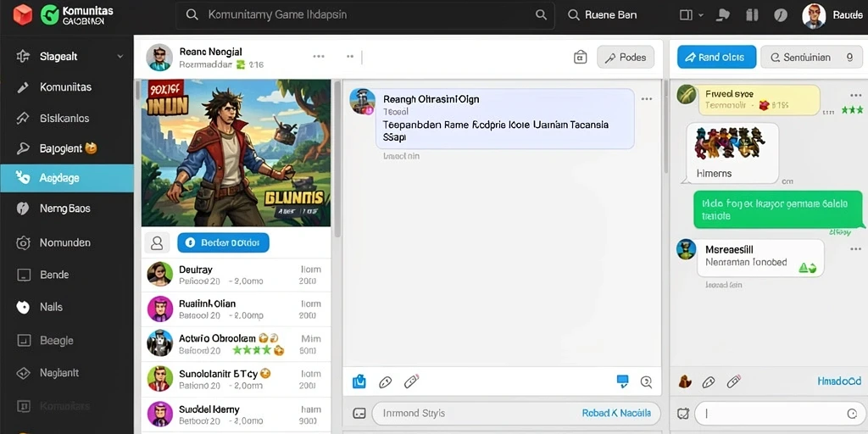
Task: Open the panel layout dropdown in top bar
Action: pos(692,15)
